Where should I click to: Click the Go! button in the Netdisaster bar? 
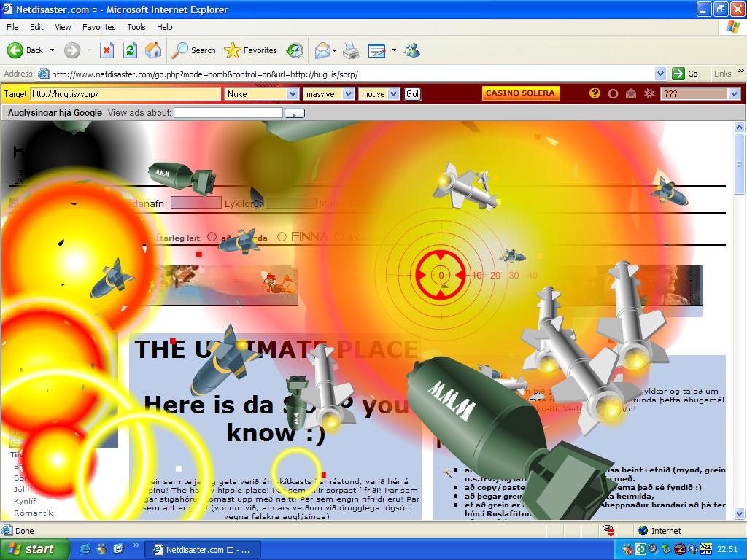(x=413, y=94)
